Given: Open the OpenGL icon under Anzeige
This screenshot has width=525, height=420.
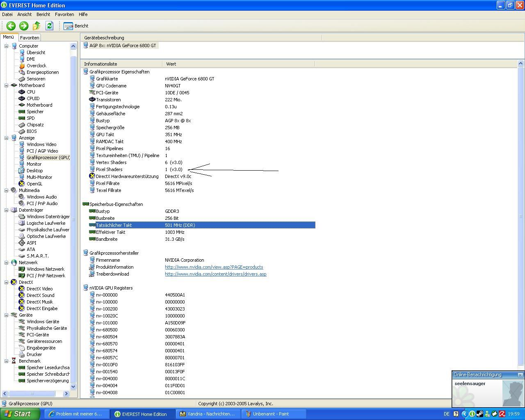Looking at the screenshot, I should pyautogui.click(x=22, y=184).
